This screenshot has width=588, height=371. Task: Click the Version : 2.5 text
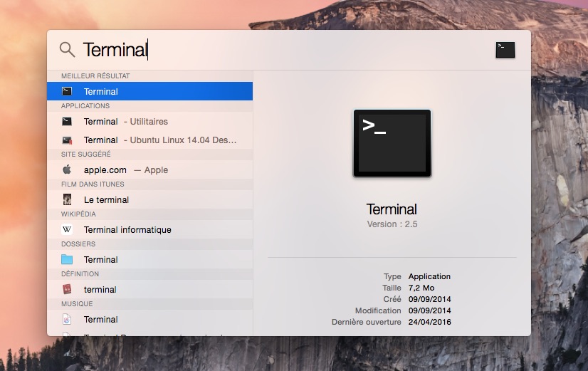coord(392,224)
